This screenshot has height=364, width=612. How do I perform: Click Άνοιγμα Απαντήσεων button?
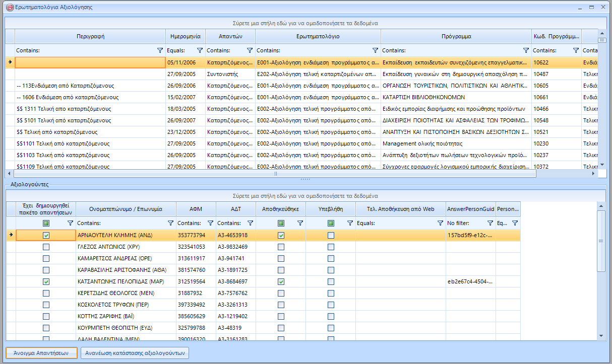pos(41,353)
